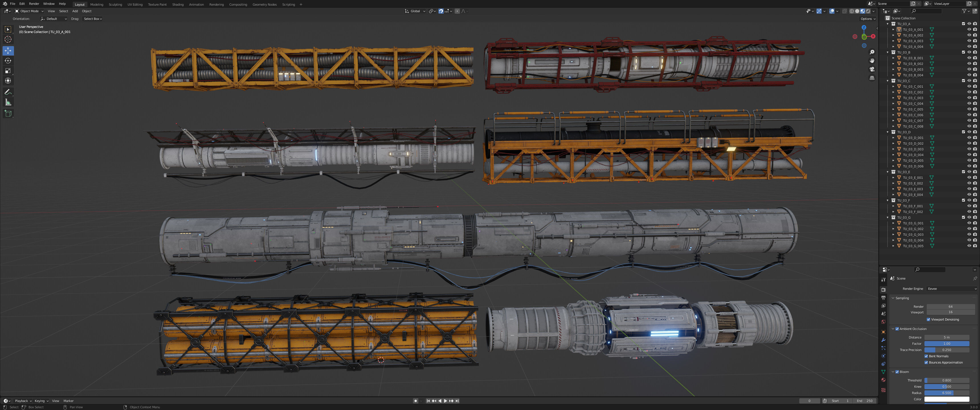Open the File menu
980x410 pixels.
click(13, 4)
